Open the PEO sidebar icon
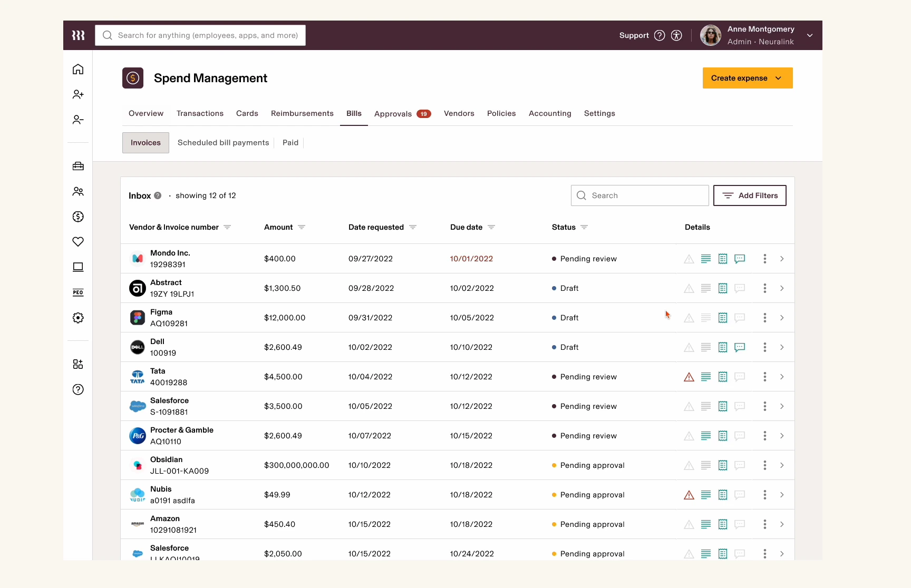911x588 pixels. [x=78, y=292]
